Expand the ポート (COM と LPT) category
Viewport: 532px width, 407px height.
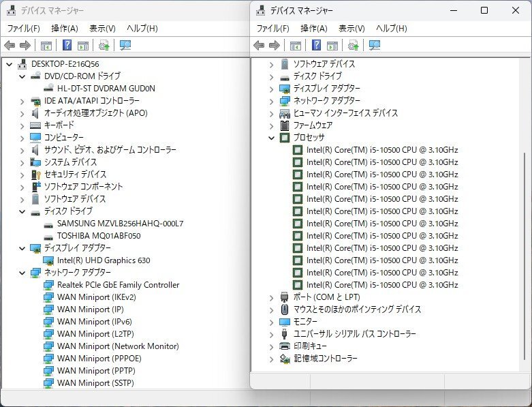tap(271, 297)
